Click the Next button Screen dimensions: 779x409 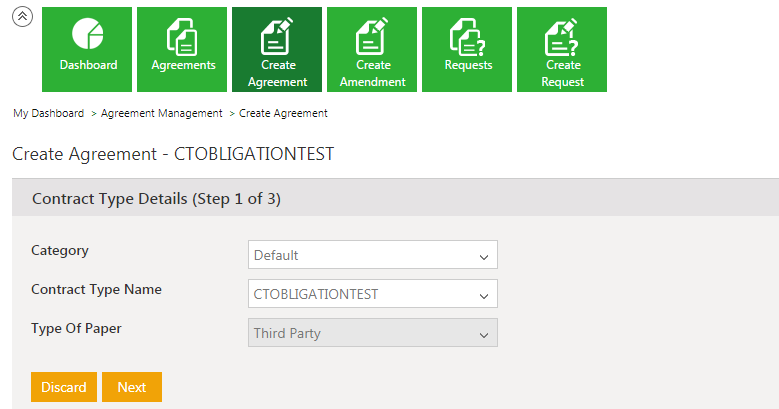pyautogui.click(x=131, y=387)
